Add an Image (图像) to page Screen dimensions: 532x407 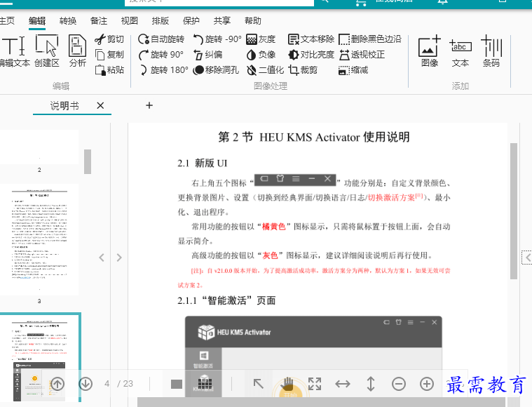(429, 51)
